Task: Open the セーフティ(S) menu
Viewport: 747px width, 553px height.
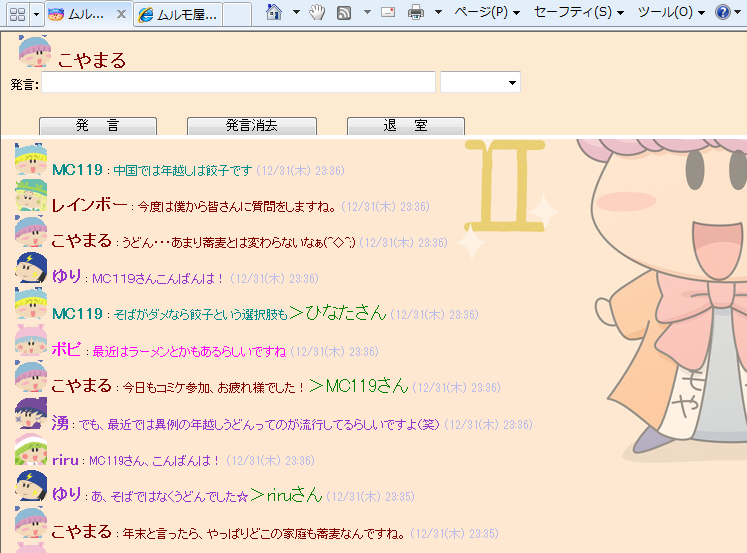Action: coord(579,13)
